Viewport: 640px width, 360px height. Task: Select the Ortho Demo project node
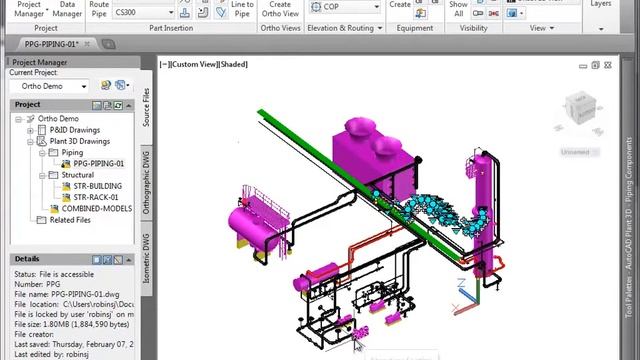coord(58,119)
